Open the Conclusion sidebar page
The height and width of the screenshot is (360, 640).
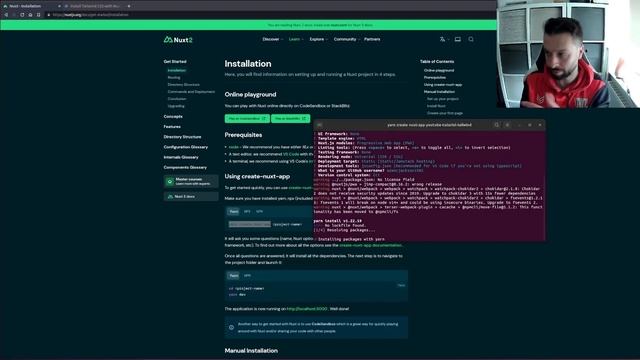[x=177, y=99]
